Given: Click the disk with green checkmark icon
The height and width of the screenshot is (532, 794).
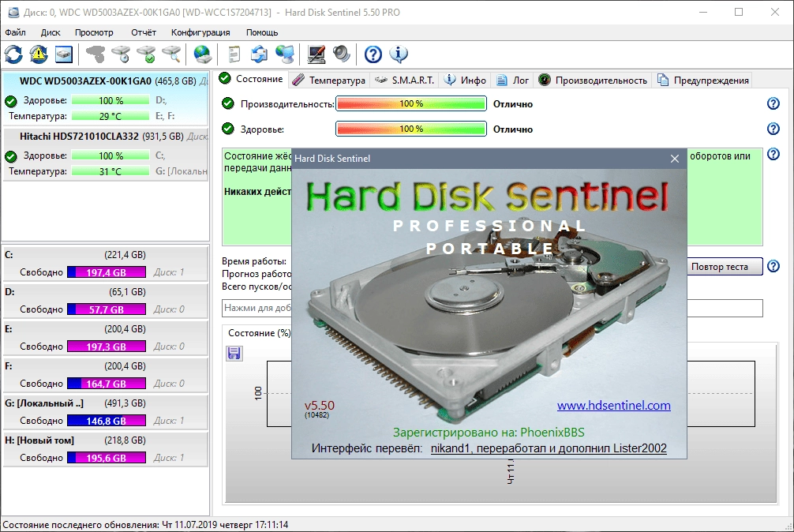Looking at the screenshot, I should [146, 54].
